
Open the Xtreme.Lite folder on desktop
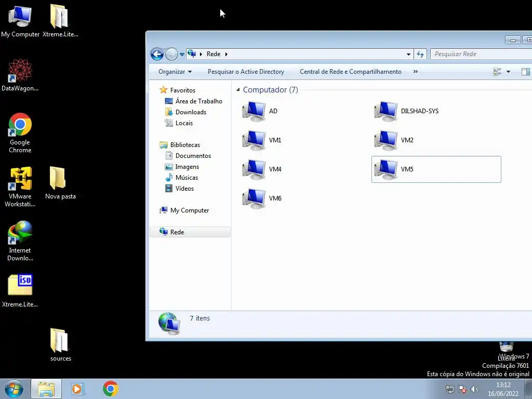click(x=60, y=20)
